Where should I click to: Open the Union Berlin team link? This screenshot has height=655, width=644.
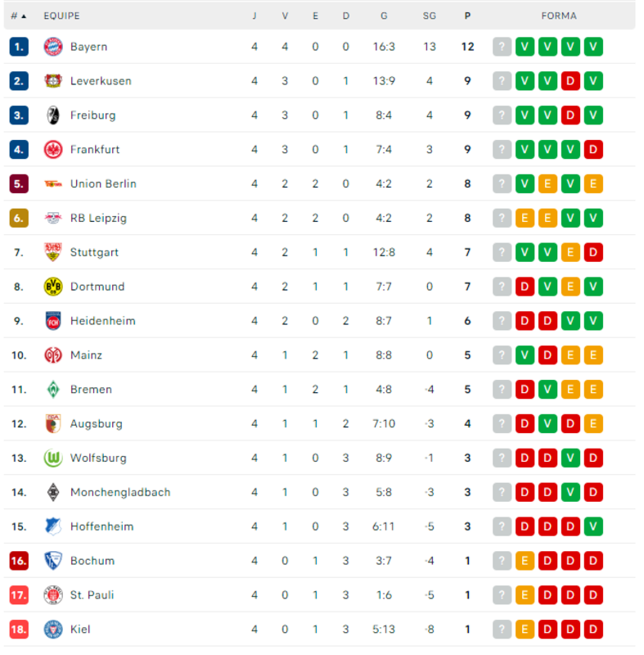tap(103, 183)
